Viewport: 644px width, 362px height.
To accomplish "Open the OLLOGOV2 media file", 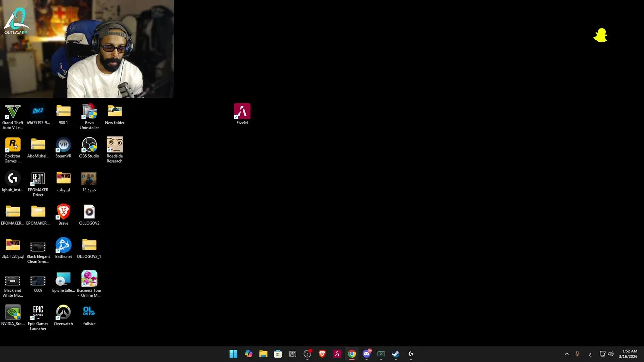I will pyautogui.click(x=89, y=215).
